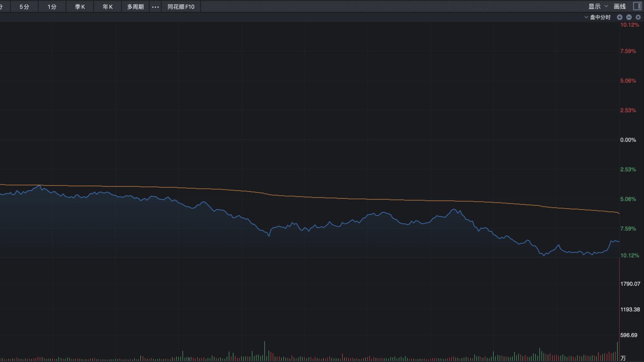The height and width of the screenshot is (362, 644).
Task: Toggle the right side panel icon
Action: 637,6
